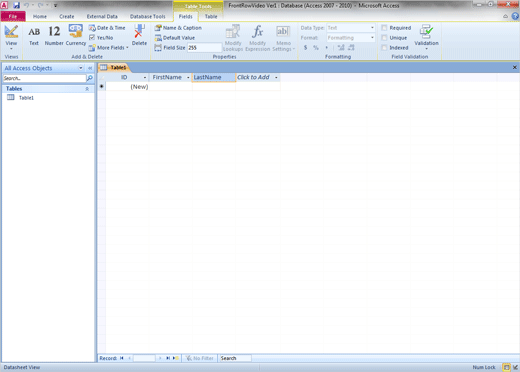520x372 pixels.
Task: Apply percent format
Action: pyautogui.click(x=316, y=48)
